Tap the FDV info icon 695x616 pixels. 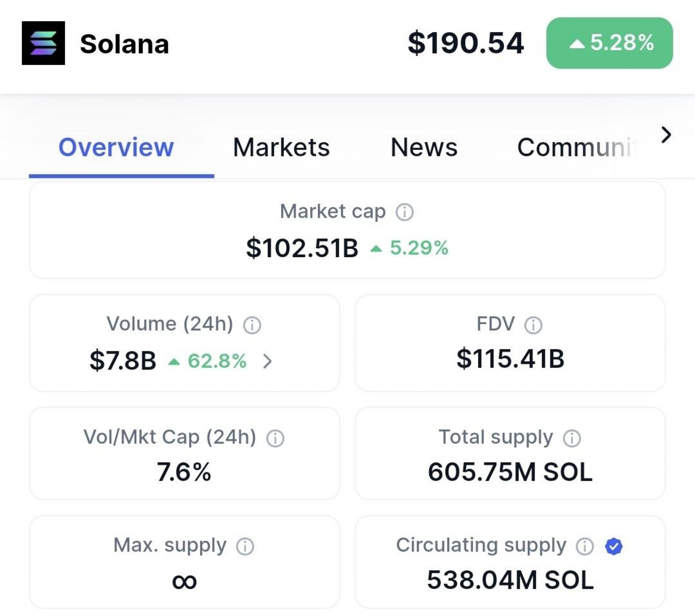tap(533, 325)
